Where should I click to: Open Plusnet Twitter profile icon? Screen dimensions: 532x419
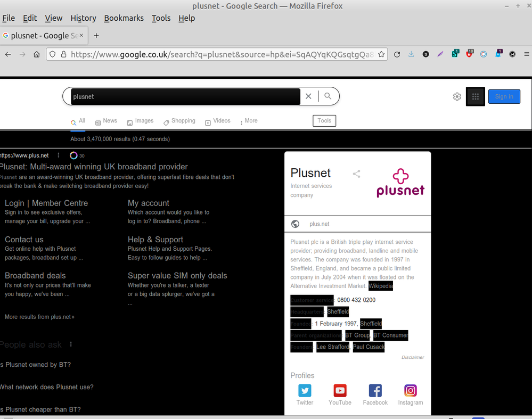point(305,391)
